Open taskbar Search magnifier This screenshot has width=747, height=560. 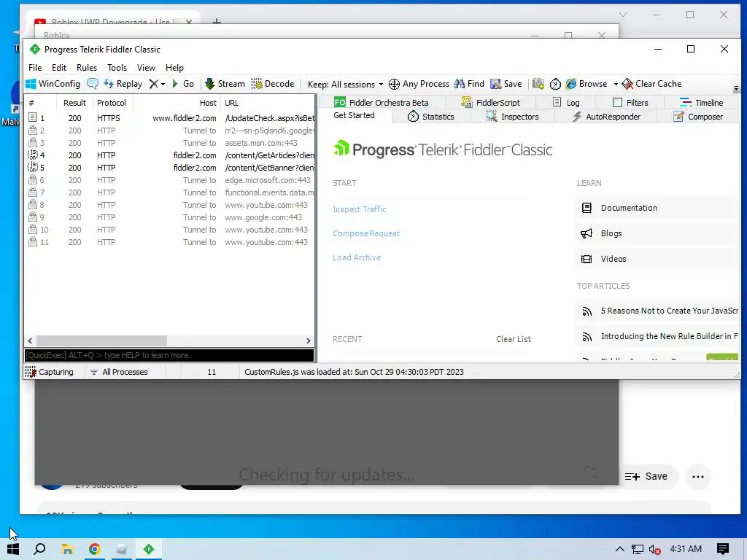pos(39,549)
